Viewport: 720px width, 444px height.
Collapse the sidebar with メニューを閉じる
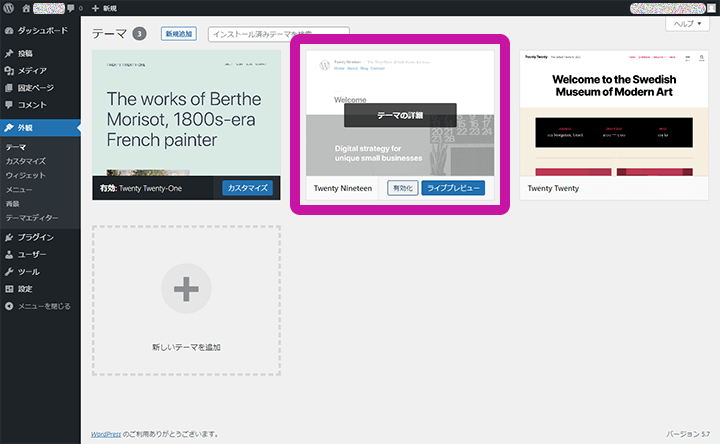coord(40,305)
